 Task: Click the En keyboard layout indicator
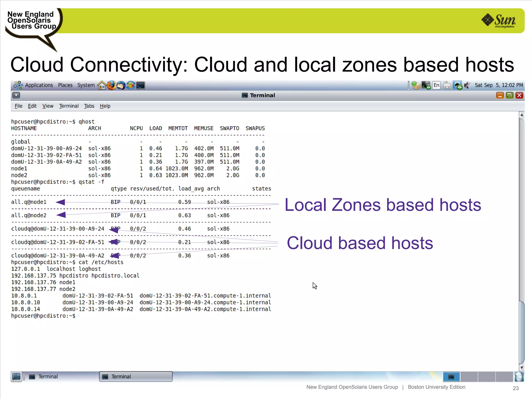tap(436, 85)
